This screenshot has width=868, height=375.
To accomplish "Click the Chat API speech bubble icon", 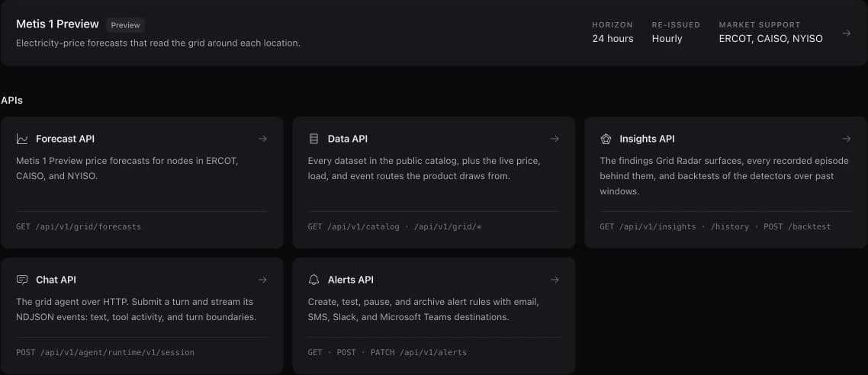I will pos(22,280).
